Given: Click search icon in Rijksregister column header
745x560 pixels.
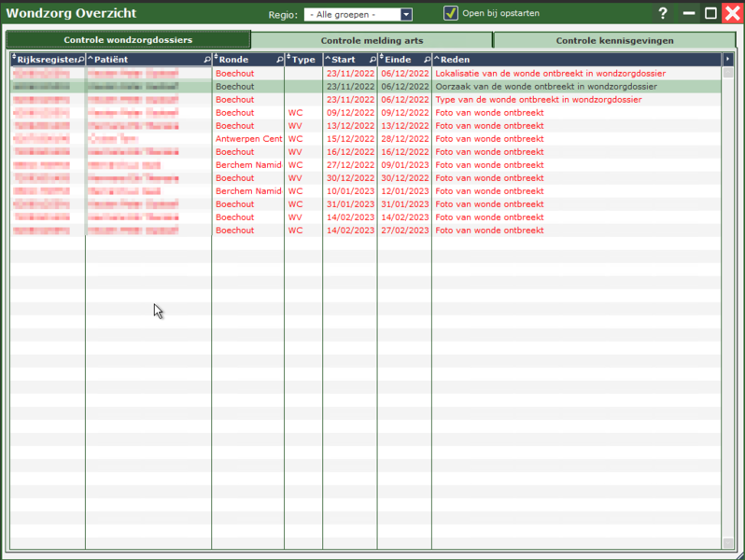Looking at the screenshot, I should pyautogui.click(x=80, y=60).
